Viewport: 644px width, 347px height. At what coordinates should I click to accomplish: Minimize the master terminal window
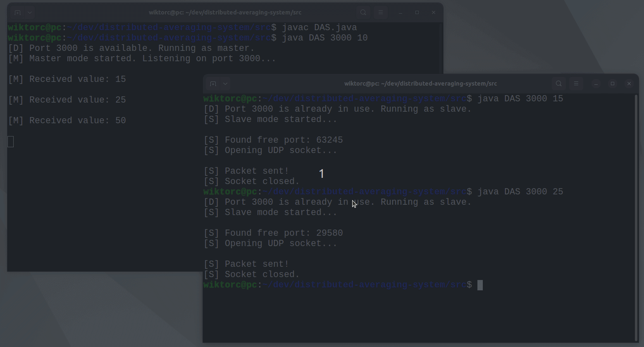[x=401, y=12]
